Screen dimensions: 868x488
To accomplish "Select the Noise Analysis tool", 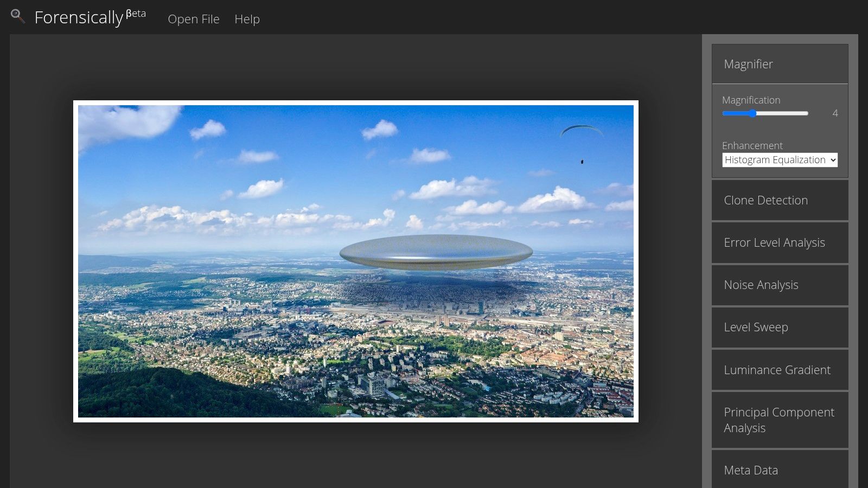I will 780,285.
